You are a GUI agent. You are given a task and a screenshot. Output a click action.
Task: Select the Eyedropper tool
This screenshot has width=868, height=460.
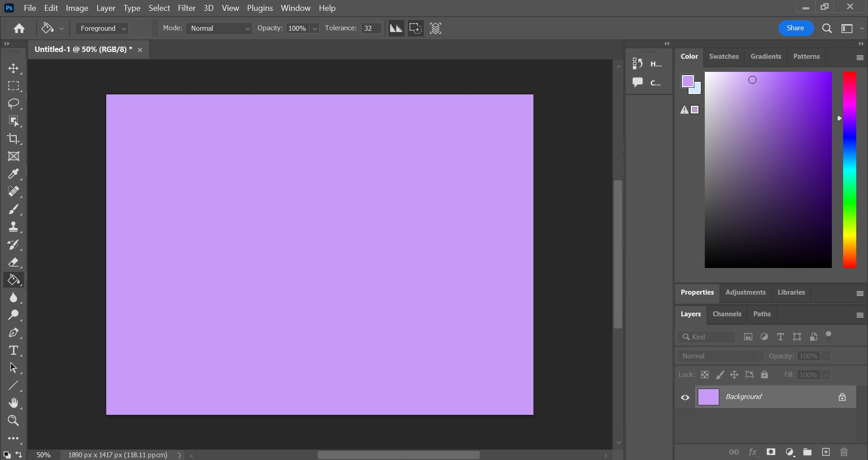(x=14, y=174)
